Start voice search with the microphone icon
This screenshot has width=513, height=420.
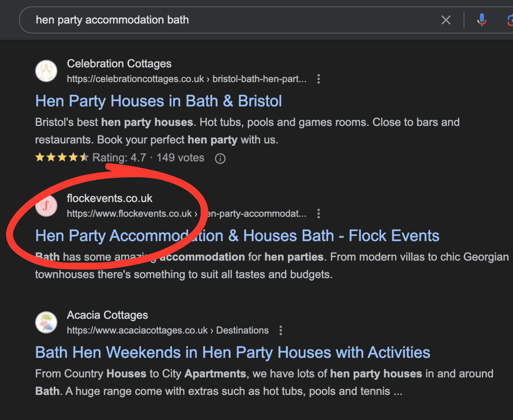(482, 20)
